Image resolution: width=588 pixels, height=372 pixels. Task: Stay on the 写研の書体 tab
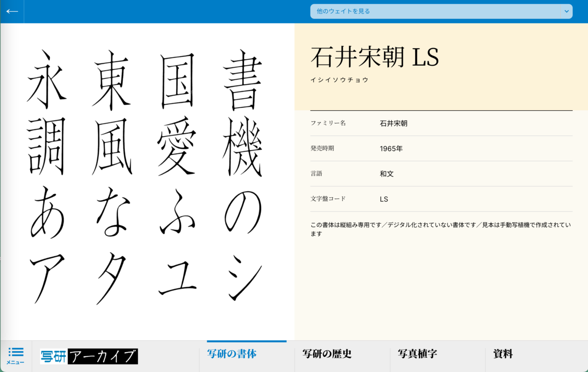pyautogui.click(x=230, y=354)
